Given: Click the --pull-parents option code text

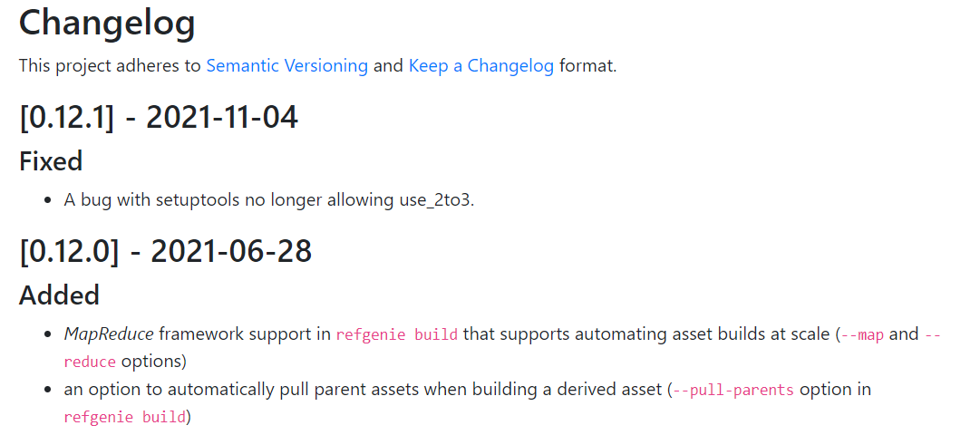Looking at the screenshot, I should pos(733,391).
